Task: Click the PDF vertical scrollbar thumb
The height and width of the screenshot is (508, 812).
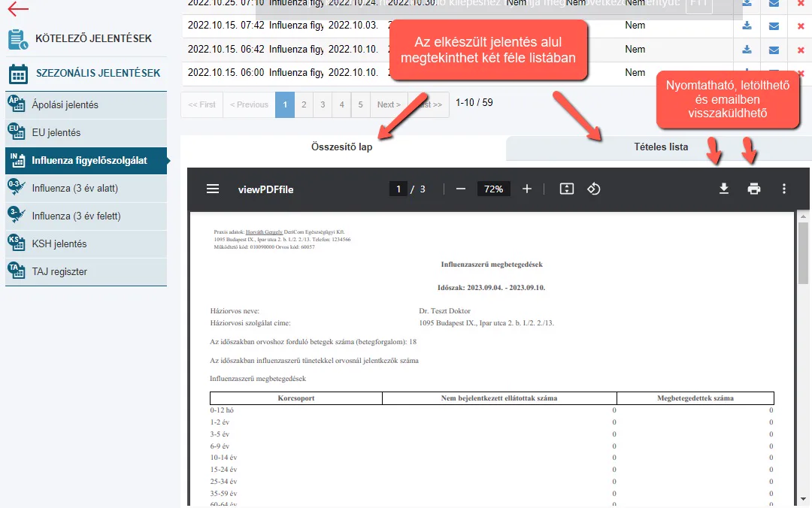Action: point(803,252)
